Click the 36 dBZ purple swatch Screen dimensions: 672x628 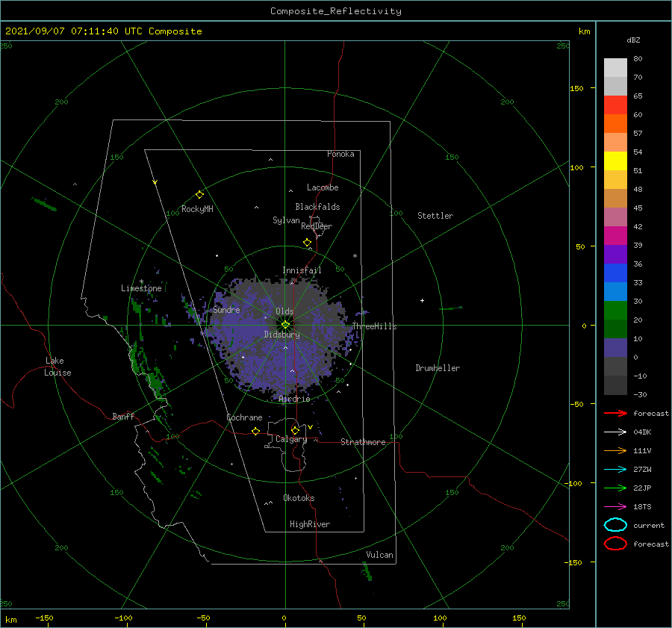click(615, 254)
